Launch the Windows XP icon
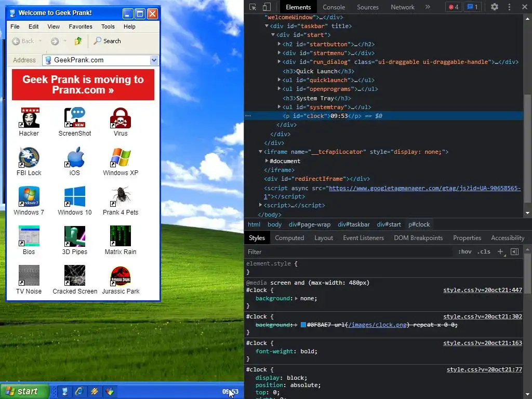The image size is (532, 399). point(121,157)
